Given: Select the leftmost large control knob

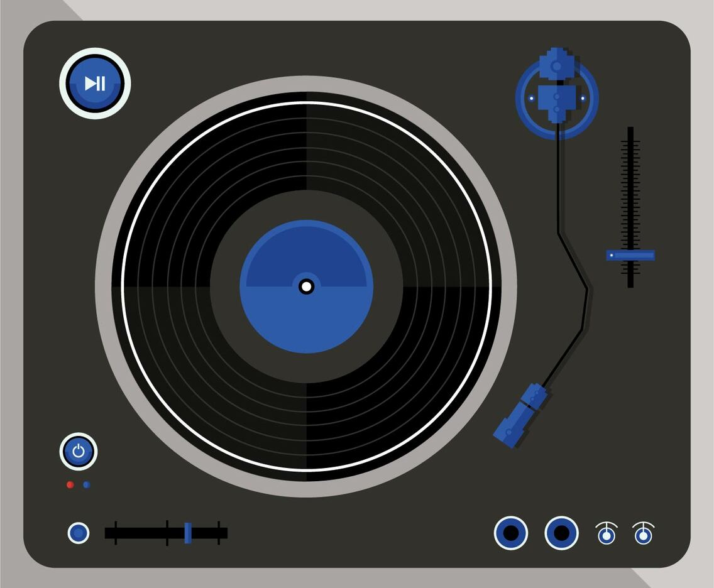Looking at the screenshot, I should [512, 533].
